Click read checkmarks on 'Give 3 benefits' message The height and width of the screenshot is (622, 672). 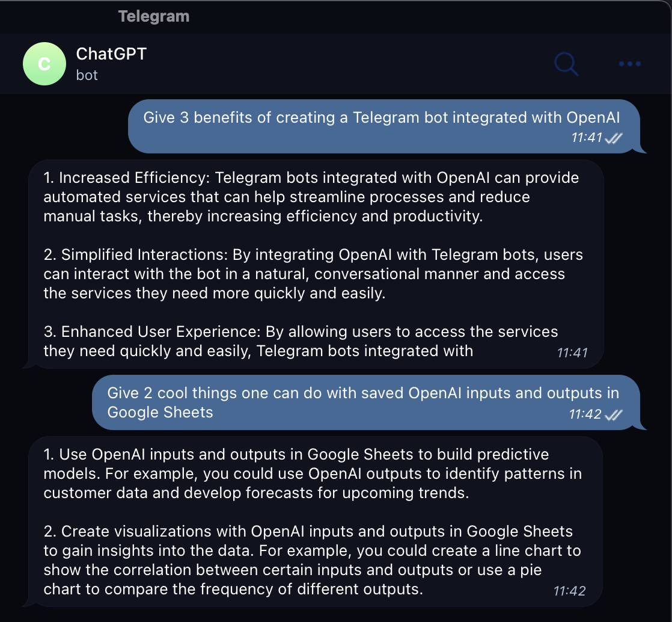click(x=614, y=138)
